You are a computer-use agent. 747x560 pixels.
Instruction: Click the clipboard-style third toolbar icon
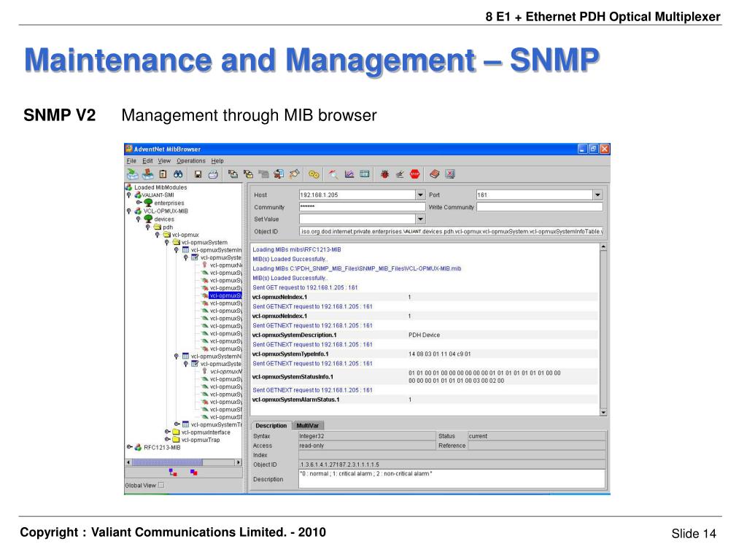163,174
